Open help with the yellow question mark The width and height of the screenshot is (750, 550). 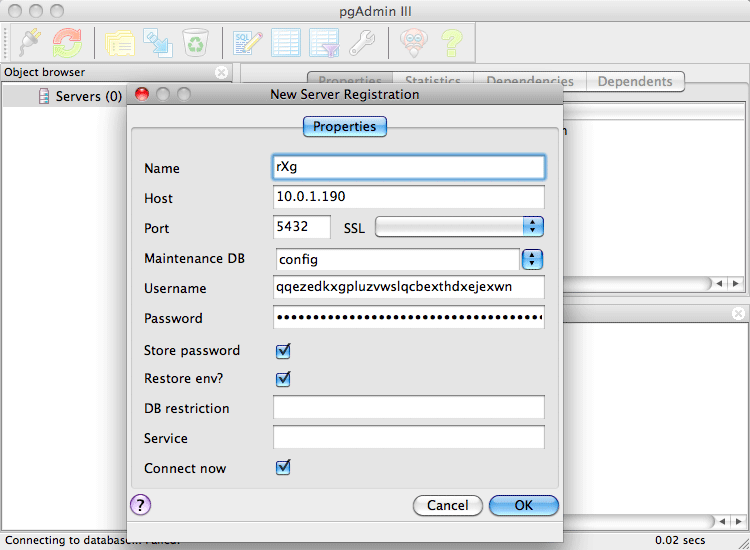(x=452, y=43)
